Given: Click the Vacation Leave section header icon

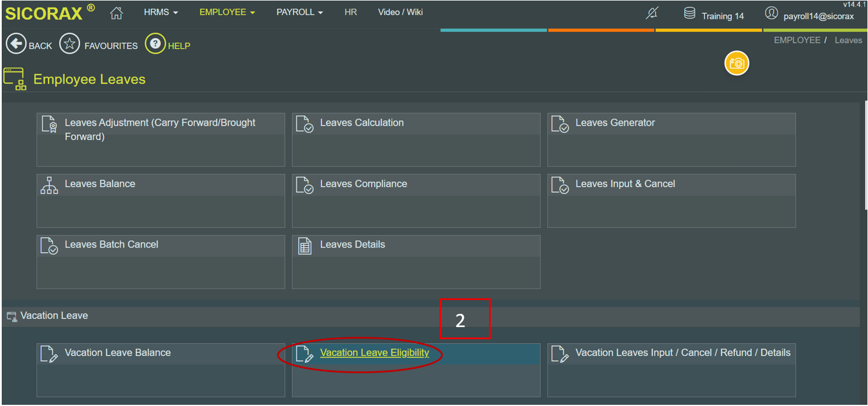Looking at the screenshot, I should [x=12, y=316].
